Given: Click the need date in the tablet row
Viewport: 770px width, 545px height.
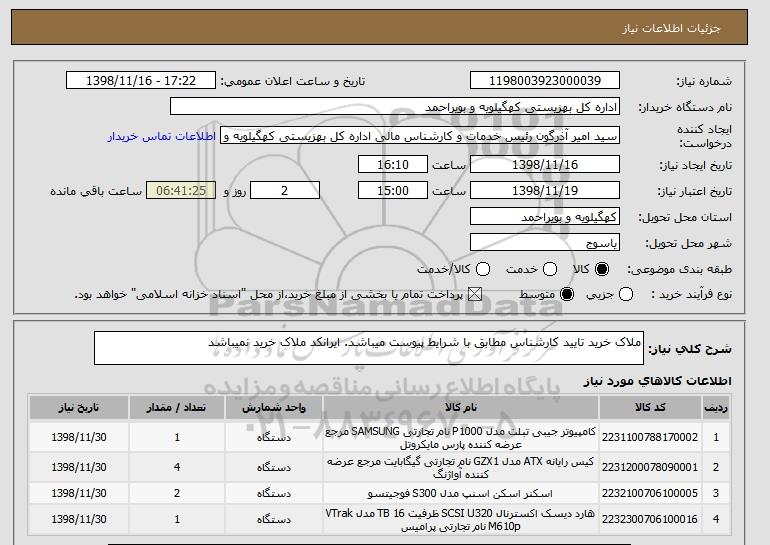Looking at the screenshot, I should pyautogui.click(x=79, y=437).
